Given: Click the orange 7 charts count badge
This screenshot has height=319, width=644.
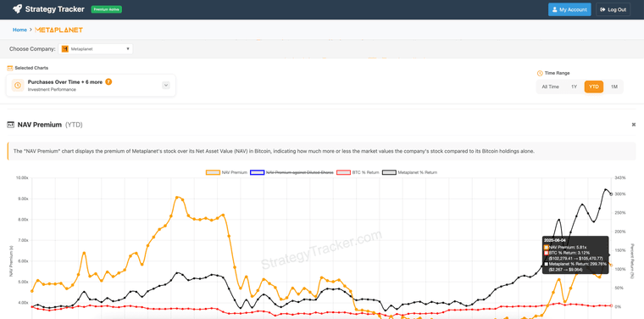Looking at the screenshot, I should click(108, 81).
